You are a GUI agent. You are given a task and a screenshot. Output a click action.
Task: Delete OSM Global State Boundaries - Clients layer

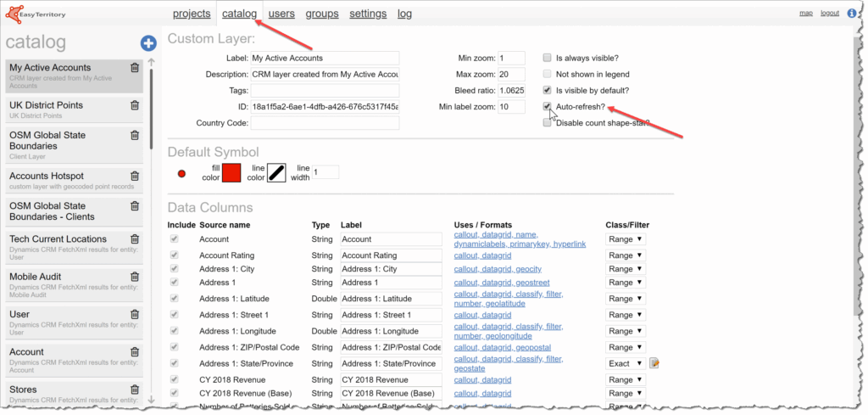click(135, 206)
